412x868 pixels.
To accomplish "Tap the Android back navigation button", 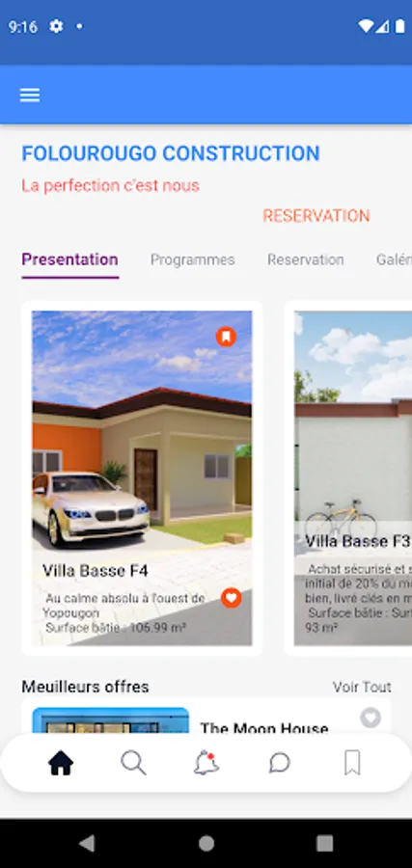I will pyautogui.click(x=87, y=844).
